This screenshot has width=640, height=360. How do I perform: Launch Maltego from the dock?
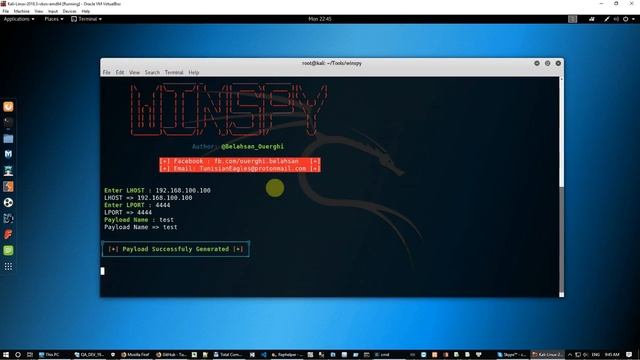click(x=8, y=218)
